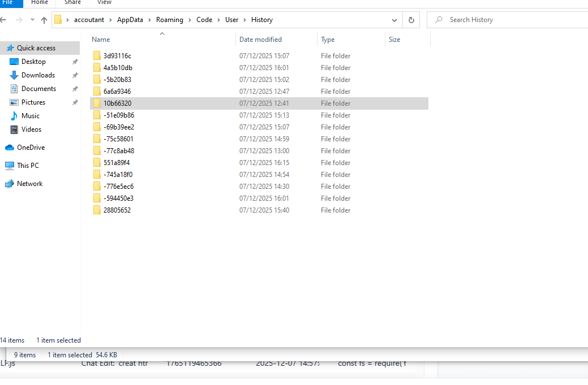Click the Forward navigation arrow
The image size is (588, 385).
pos(19,20)
